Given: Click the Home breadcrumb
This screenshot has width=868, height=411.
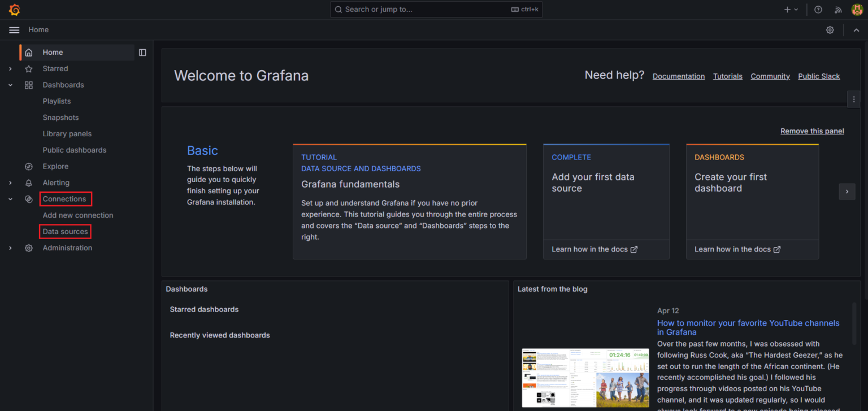Looking at the screenshot, I should click(x=38, y=29).
